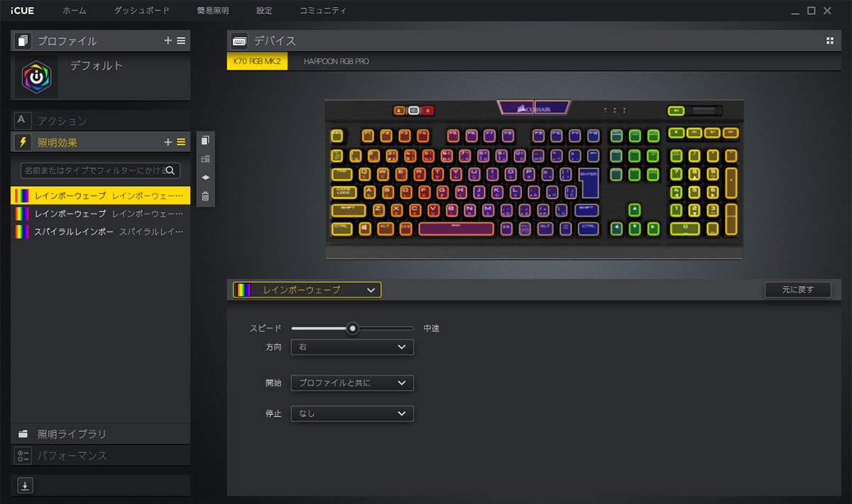Viewport: 852px width, 504px height.
Task: Click the Profiles panel stack icon
Action: (23, 40)
